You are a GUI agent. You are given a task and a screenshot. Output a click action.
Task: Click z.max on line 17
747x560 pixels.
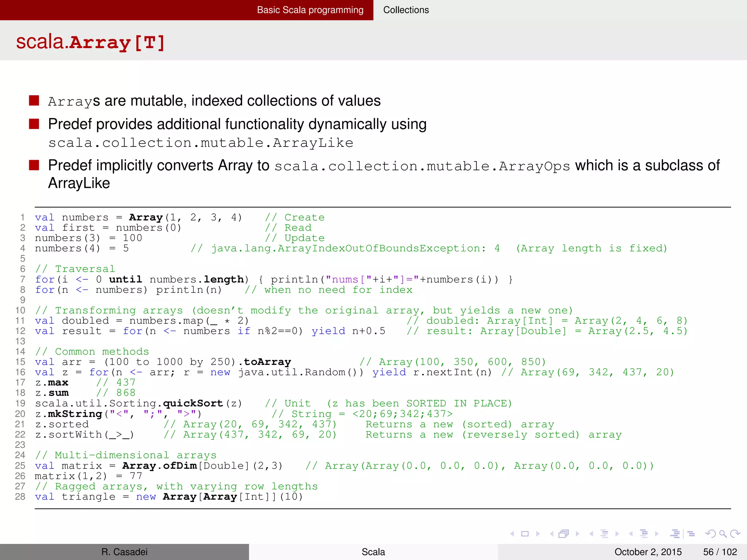point(52,383)
